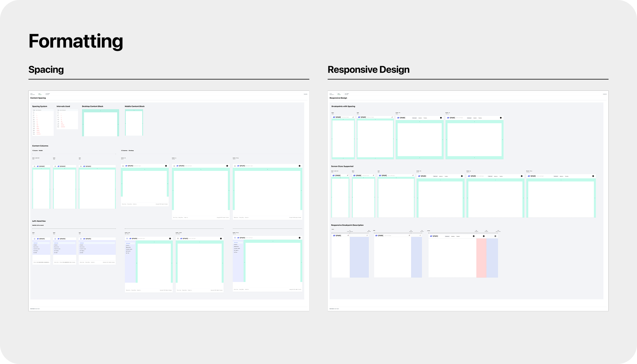Click blue column in first Responsive Breakpoint Description mockup

pyautogui.click(x=359, y=257)
